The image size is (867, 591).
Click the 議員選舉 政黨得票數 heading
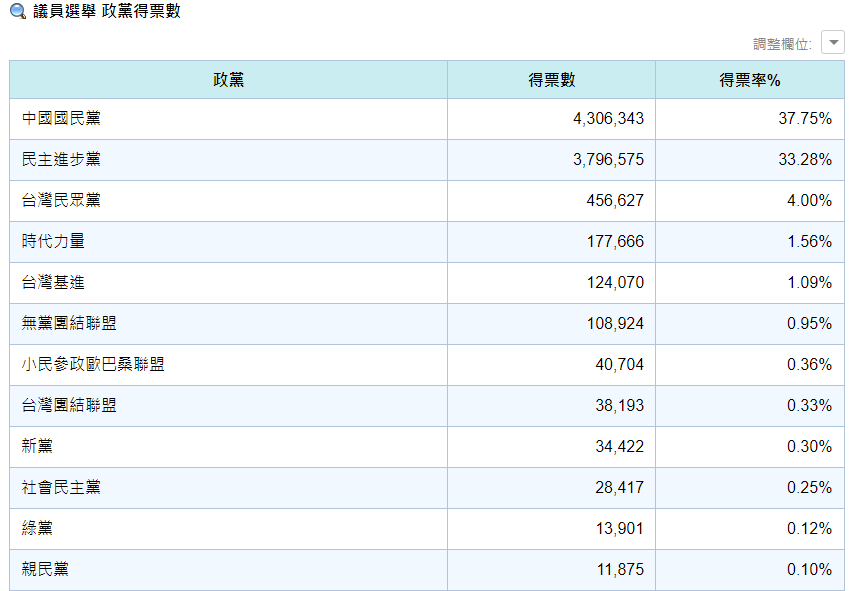pos(107,11)
